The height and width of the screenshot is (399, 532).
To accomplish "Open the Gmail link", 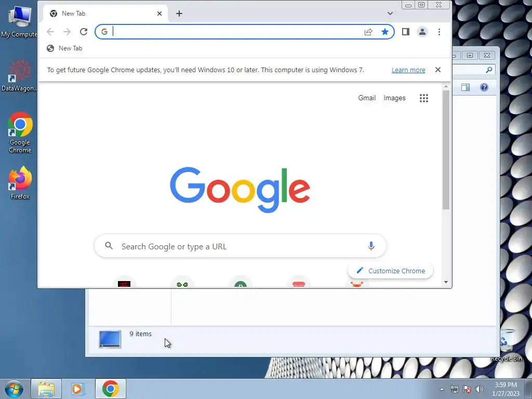I will [367, 98].
